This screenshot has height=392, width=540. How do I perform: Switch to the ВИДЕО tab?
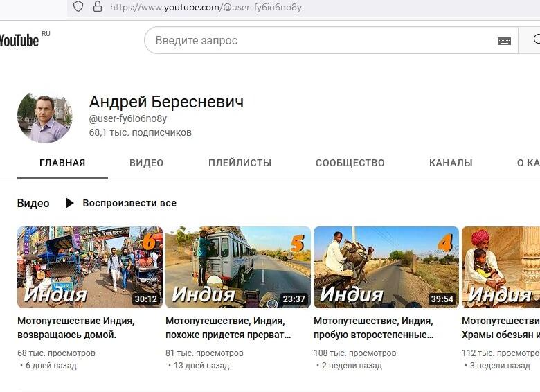point(146,163)
